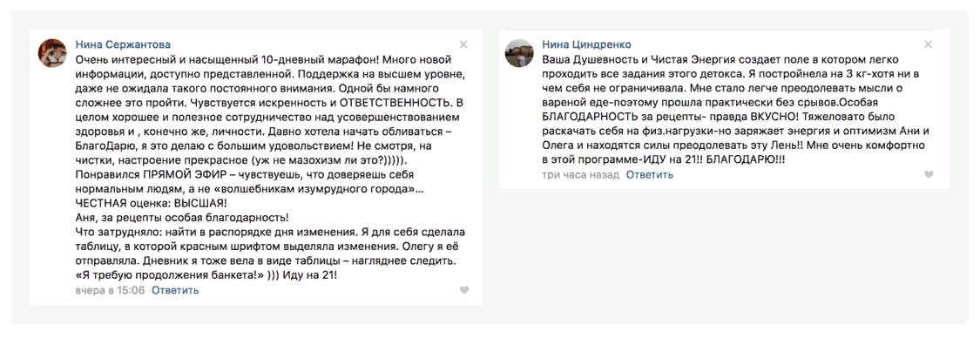Screen dimensions: 980x338
Task: Open Нина Сержантова's profile avatar
Action: pyautogui.click(x=52, y=53)
